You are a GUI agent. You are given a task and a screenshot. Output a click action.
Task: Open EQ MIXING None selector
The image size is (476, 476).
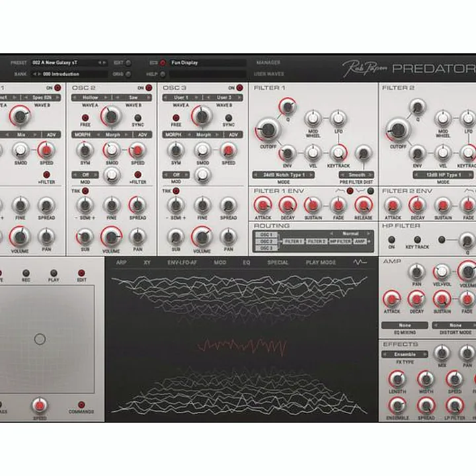click(x=405, y=325)
